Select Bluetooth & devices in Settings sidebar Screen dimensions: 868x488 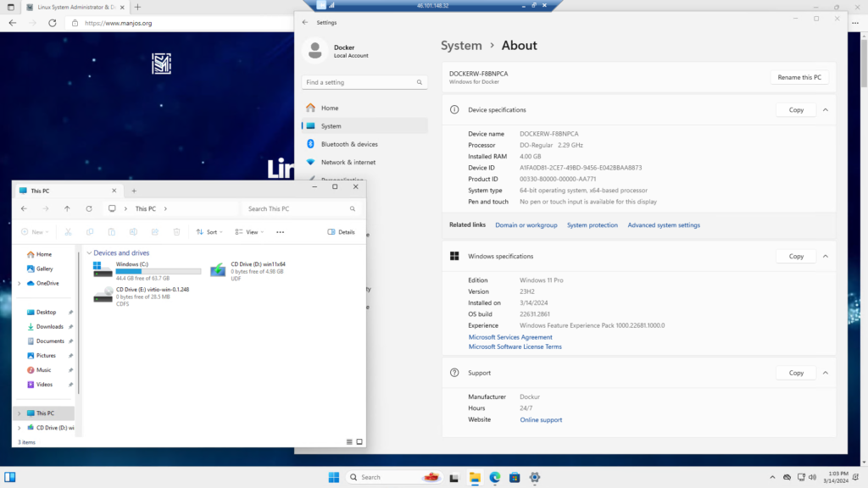click(364, 144)
